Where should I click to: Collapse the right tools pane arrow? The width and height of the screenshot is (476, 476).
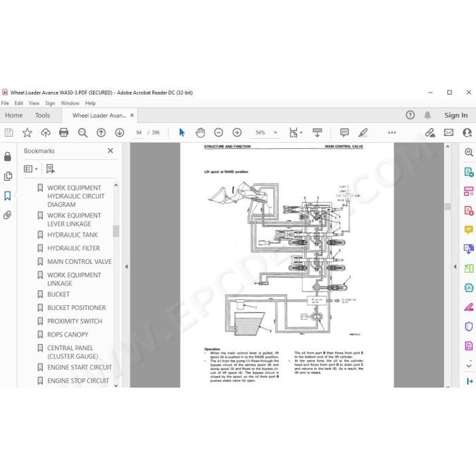455,267
